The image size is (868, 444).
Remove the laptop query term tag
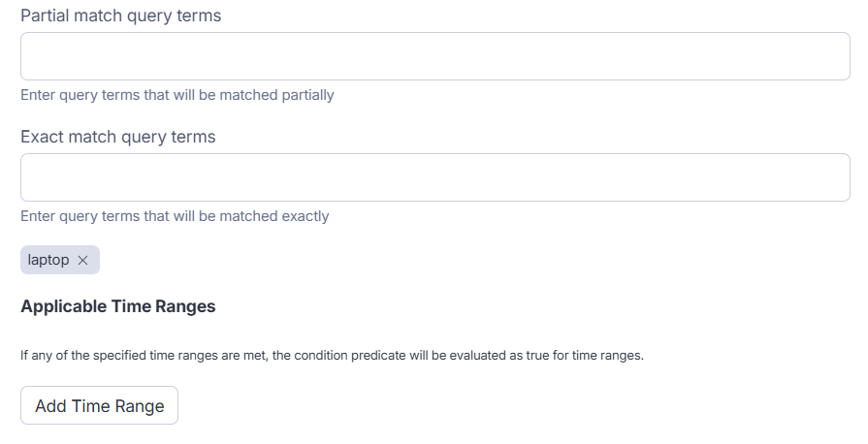tap(82, 260)
